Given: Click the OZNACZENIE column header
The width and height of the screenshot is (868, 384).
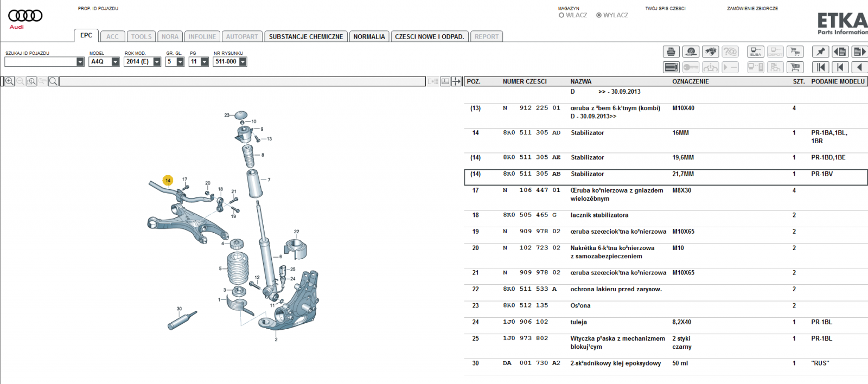Looking at the screenshot, I should [691, 81].
